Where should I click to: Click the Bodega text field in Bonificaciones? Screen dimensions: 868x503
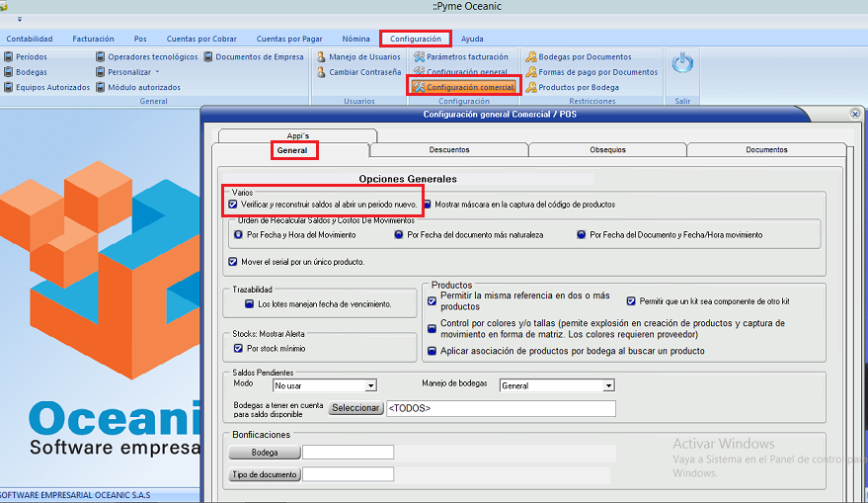click(x=348, y=453)
